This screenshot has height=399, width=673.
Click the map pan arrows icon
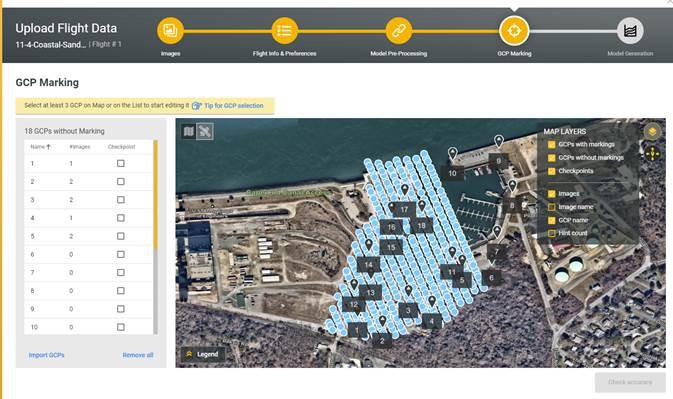click(652, 153)
